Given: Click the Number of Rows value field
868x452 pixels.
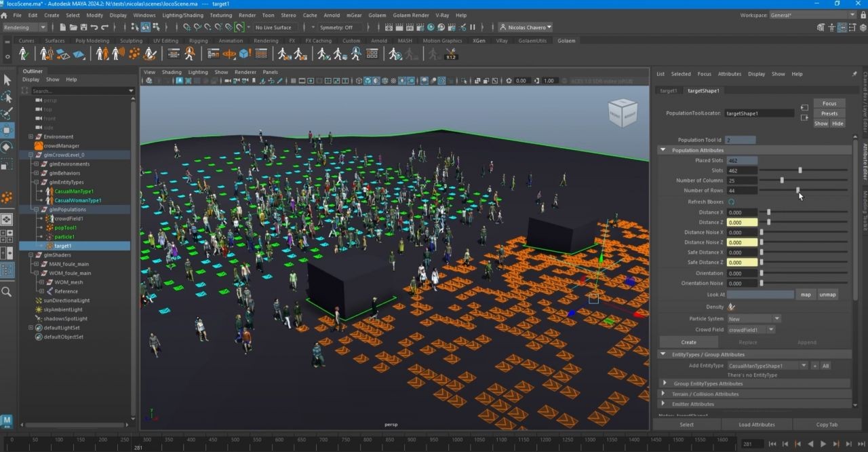Looking at the screenshot, I should (x=742, y=191).
